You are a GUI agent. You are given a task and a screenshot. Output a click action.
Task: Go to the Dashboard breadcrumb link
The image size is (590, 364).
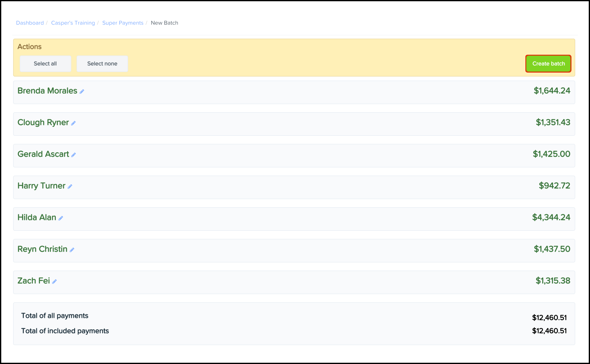click(30, 23)
